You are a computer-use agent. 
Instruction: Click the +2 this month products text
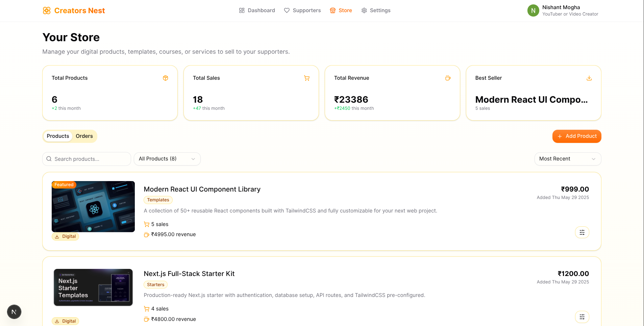66,108
